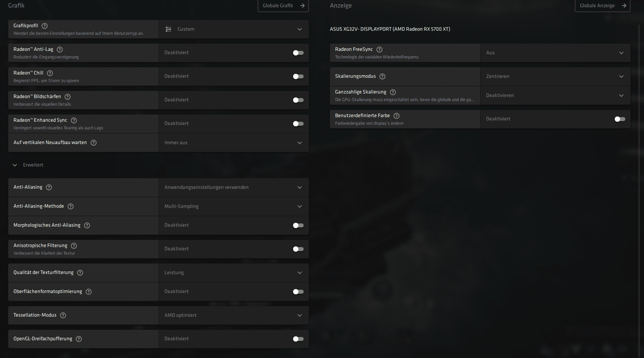Open Ganzzahlige Skalierung Deaktivieren dropdown
Viewport: 644px width, 358px height.
pos(555,95)
